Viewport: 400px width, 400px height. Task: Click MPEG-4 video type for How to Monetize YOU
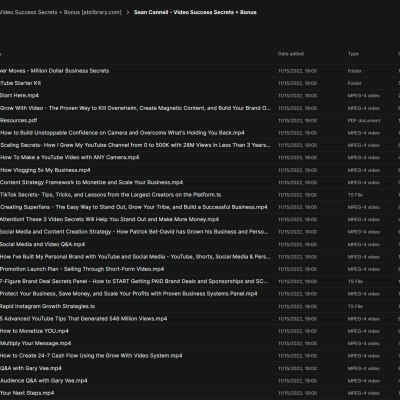tap(364, 331)
